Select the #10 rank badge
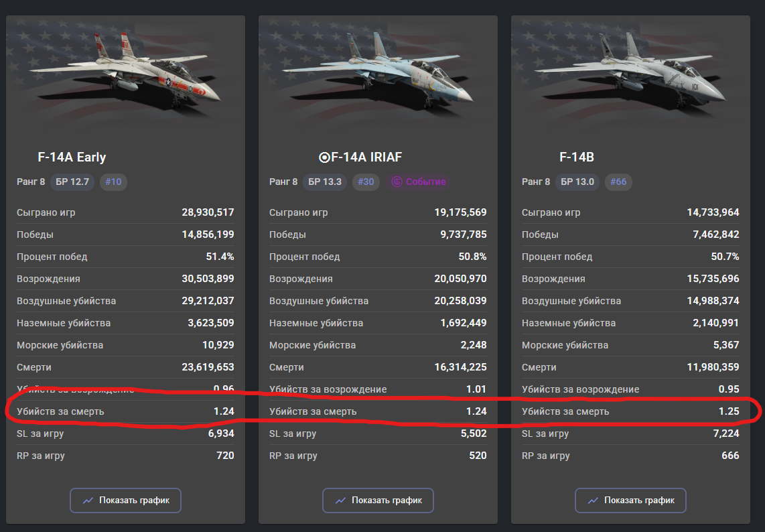 click(x=113, y=182)
